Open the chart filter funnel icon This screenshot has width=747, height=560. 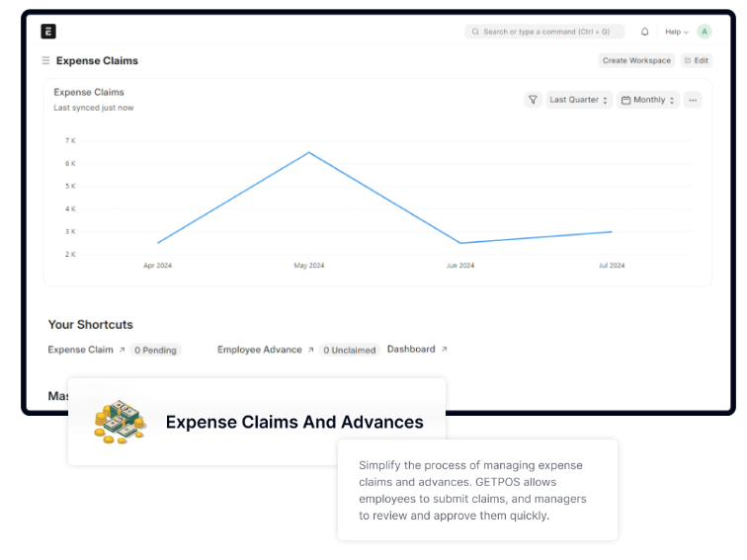point(533,100)
